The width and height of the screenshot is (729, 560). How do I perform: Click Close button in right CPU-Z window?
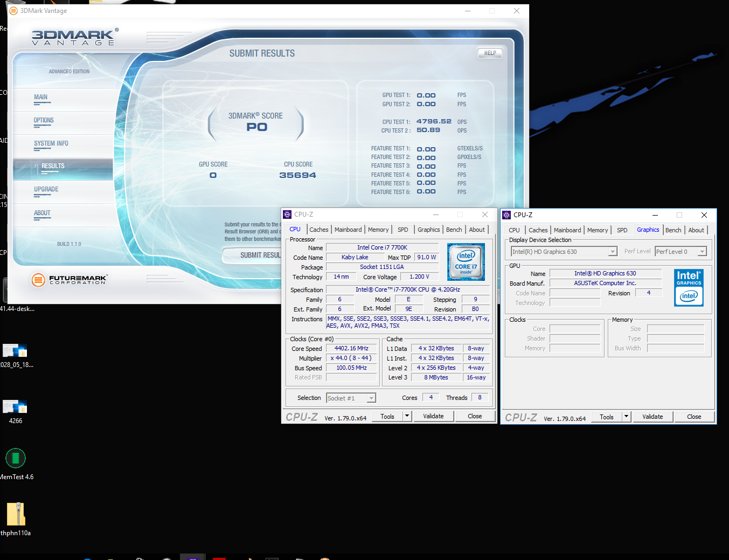coord(694,417)
